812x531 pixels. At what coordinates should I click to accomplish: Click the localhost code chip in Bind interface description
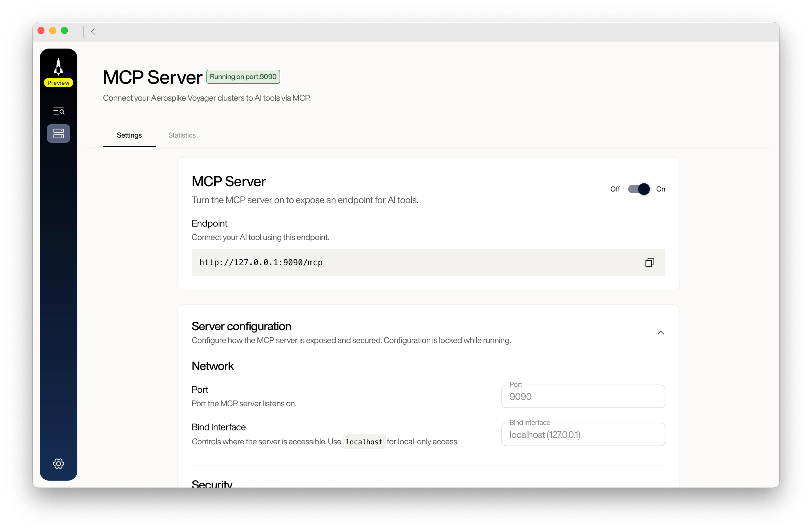coord(364,442)
